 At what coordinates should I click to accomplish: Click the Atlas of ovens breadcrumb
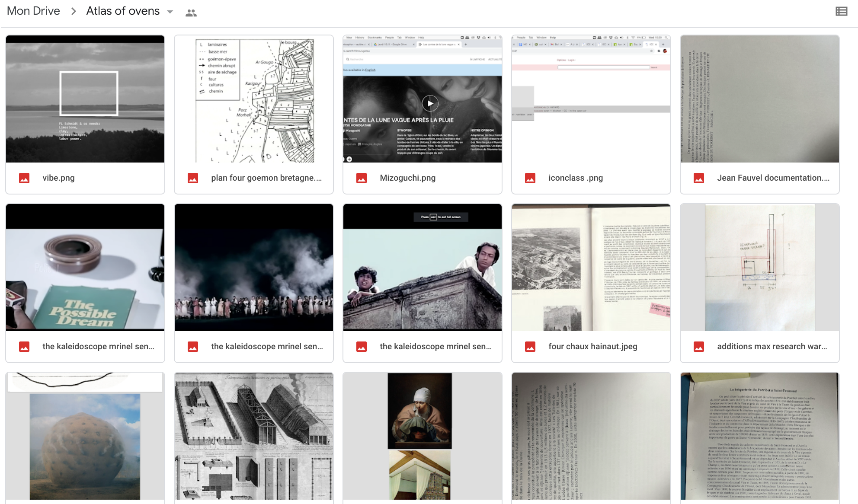click(x=123, y=11)
